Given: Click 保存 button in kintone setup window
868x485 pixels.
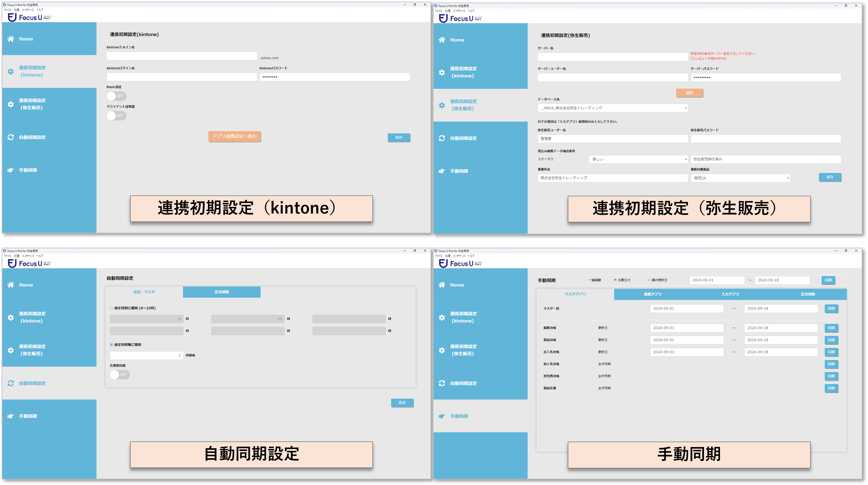Looking at the screenshot, I should 399,138.
